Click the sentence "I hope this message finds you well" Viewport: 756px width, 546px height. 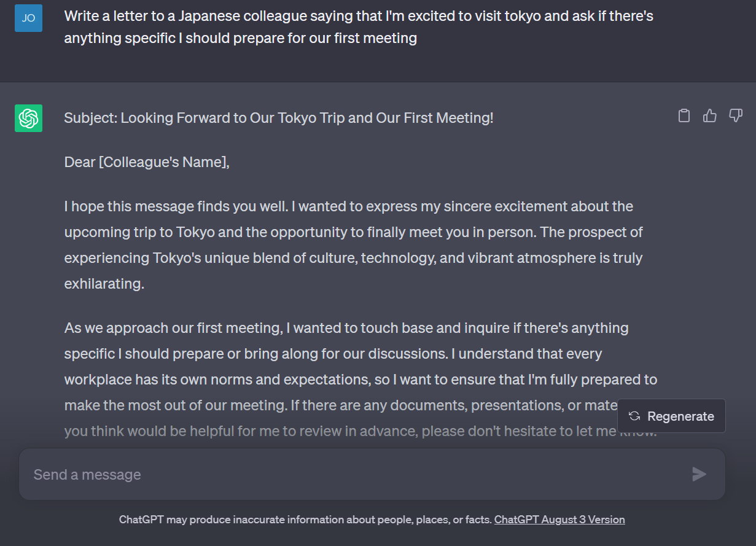coord(174,206)
